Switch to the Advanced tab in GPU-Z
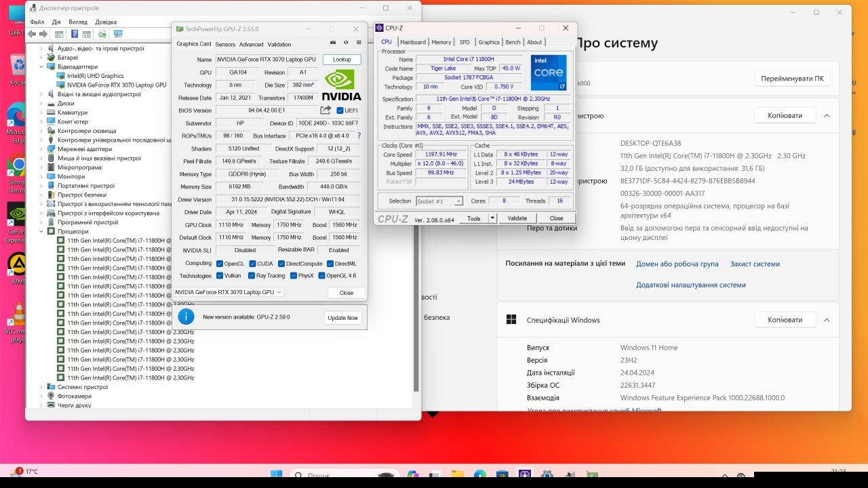 pos(251,44)
